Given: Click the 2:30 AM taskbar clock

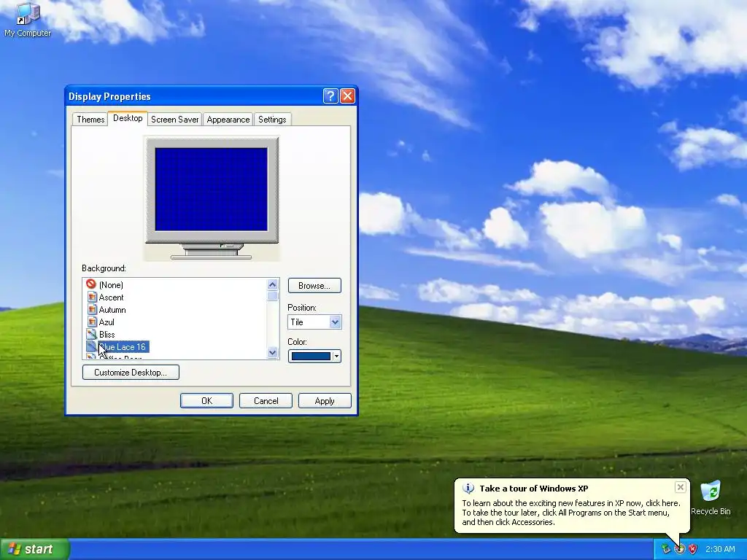Looking at the screenshot, I should pos(720,549).
